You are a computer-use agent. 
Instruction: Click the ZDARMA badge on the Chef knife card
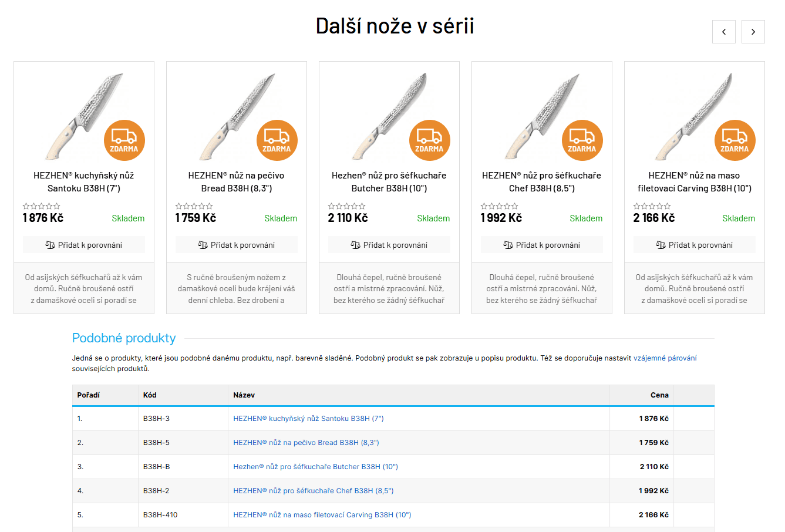click(582, 140)
